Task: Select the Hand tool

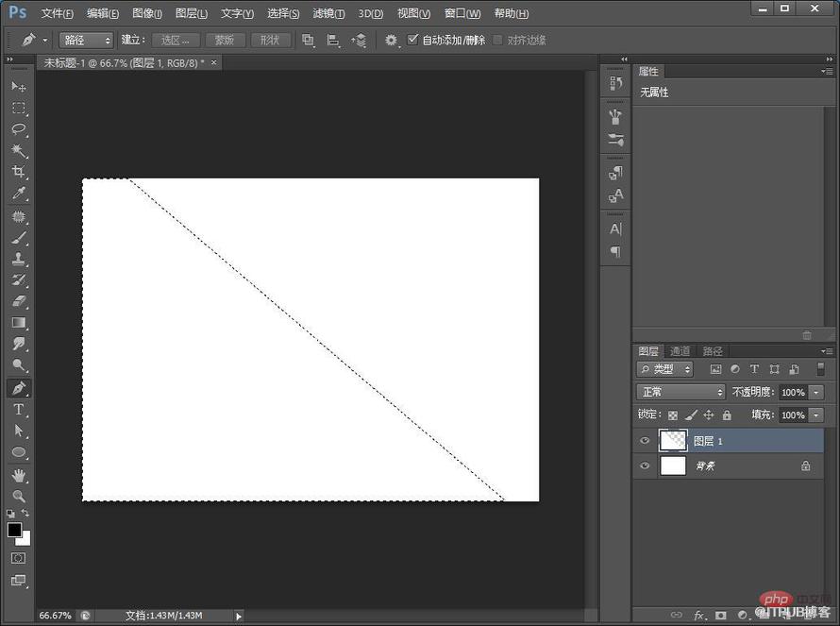Action: point(18,475)
